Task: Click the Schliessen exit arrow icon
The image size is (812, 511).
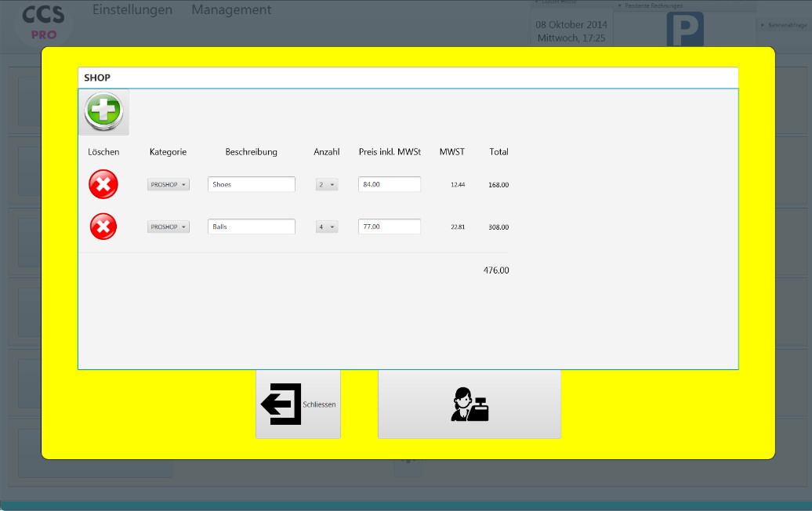Action: coord(281,404)
